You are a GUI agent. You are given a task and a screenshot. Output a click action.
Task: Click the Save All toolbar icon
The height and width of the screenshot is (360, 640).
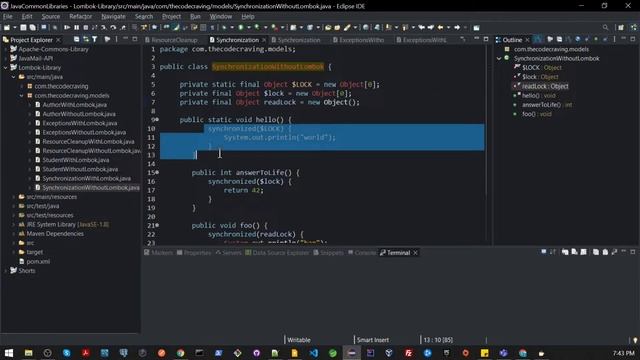click(x=32, y=27)
